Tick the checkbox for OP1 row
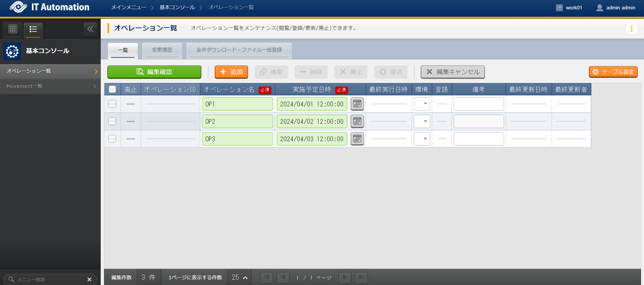Image resolution: width=644 pixels, height=285 pixels. [x=112, y=104]
